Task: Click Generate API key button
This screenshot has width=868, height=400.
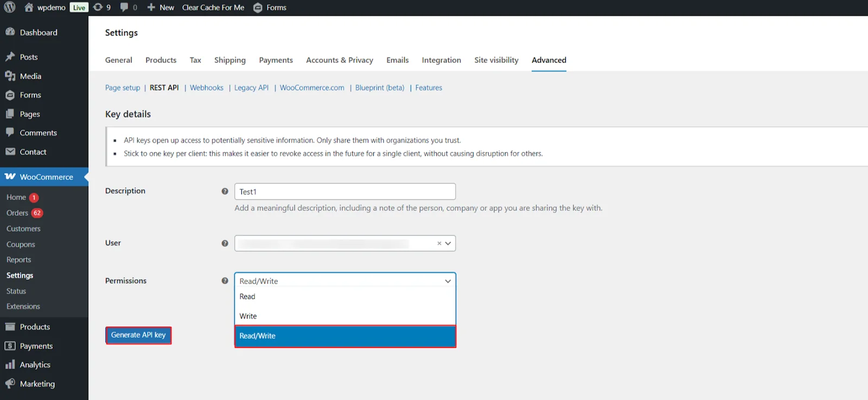Action: pos(138,335)
